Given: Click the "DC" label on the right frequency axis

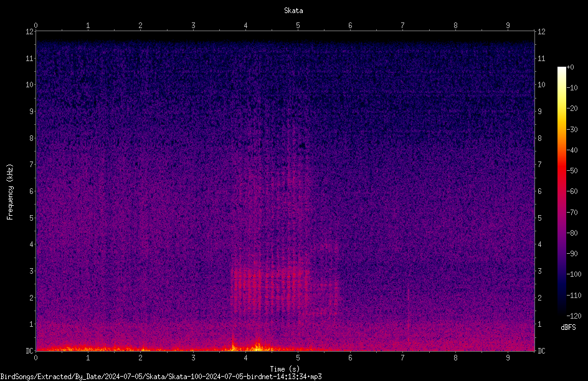Looking at the screenshot, I should pyautogui.click(x=541, y=351).
